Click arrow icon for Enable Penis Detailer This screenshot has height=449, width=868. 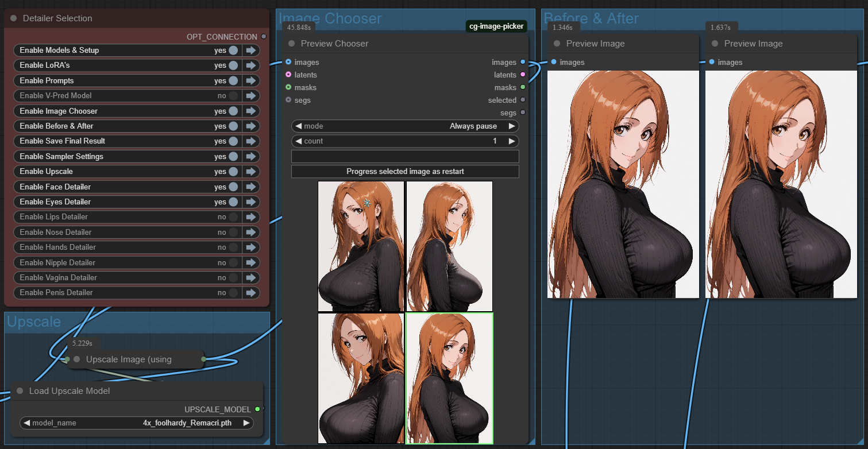pyautogui.click(x=251, y=293)
